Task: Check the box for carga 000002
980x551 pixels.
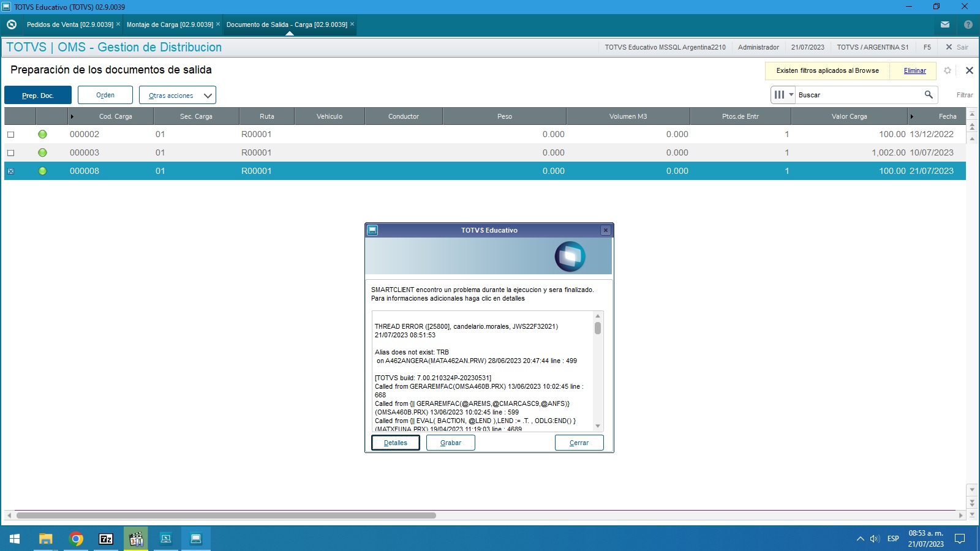Action: pos(10,135)
